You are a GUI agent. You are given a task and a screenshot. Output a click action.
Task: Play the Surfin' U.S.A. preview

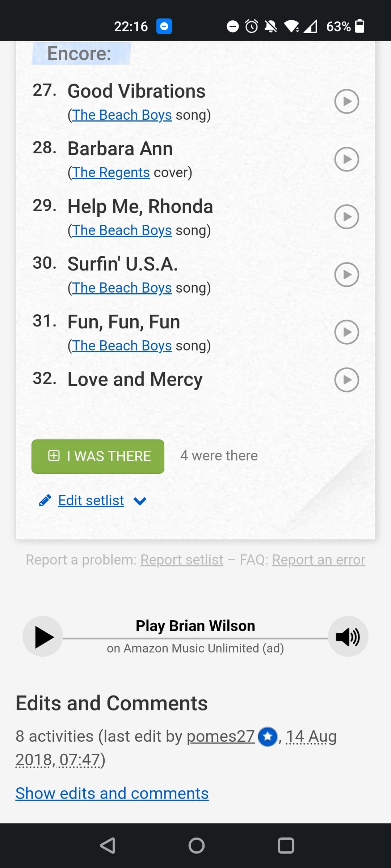click(346, 275)
